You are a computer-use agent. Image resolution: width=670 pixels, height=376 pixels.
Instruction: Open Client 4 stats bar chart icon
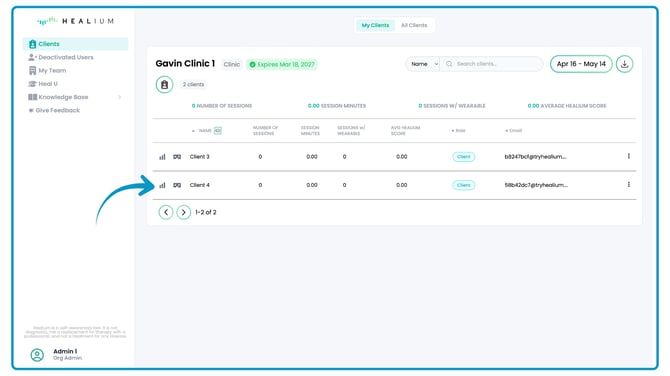coord(162,185)
